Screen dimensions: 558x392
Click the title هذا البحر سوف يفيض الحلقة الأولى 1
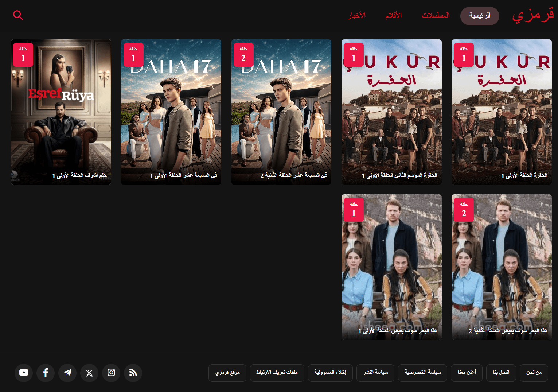pos(398,331)
